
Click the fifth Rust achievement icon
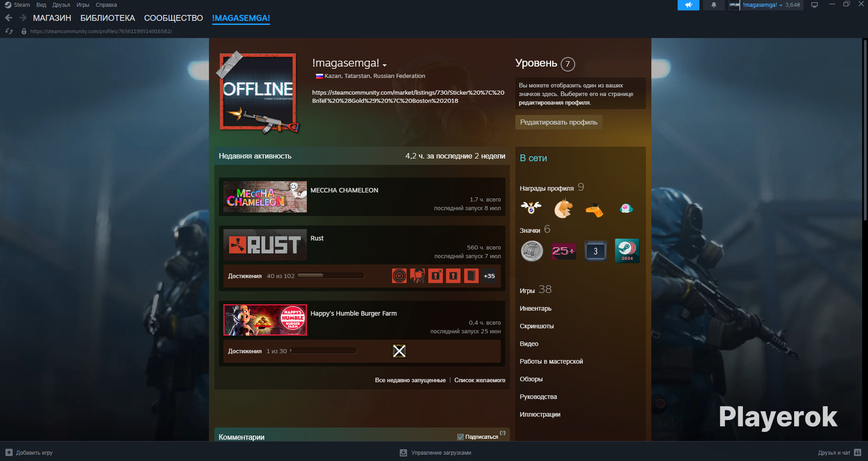pos(471,276)
